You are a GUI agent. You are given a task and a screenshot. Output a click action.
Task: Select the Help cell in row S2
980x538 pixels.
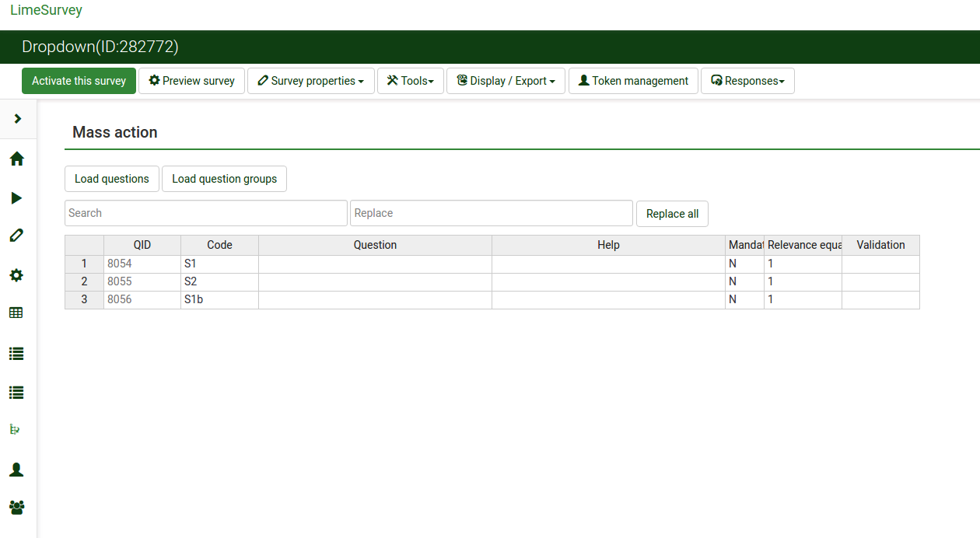coord(608,282)
